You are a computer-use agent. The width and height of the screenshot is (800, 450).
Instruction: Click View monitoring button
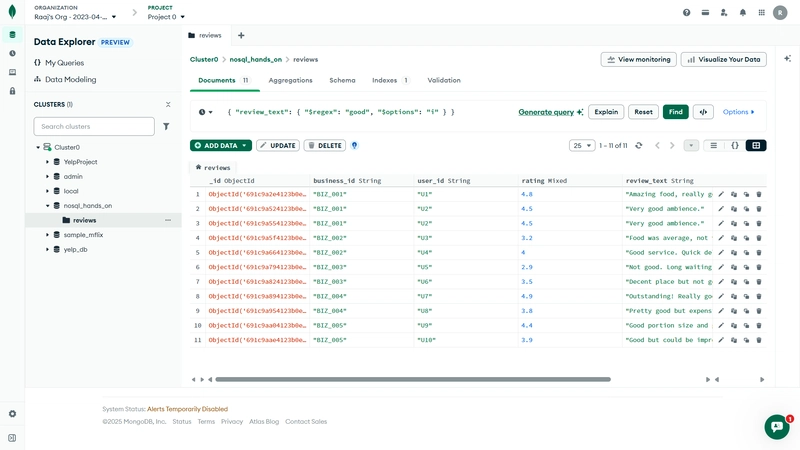point(638,59)
